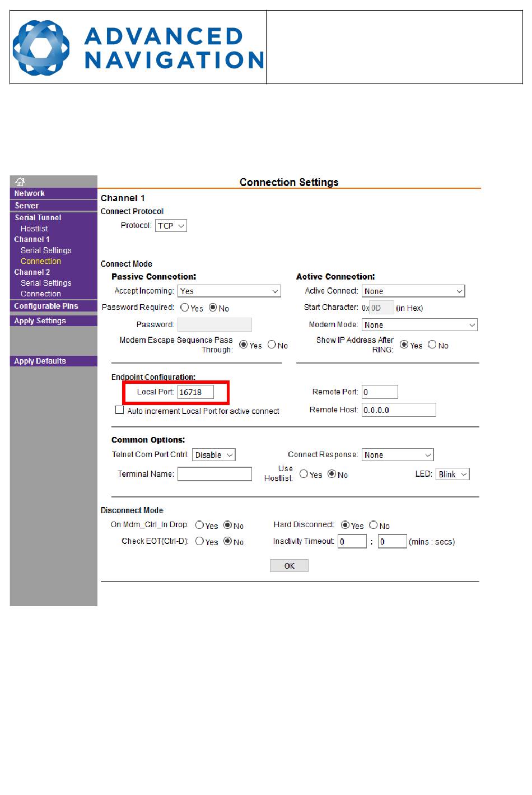The width and height of the screenshot is (532, 795).
Task: Open the Configurable Pins page
Action: tap(46, 306)
